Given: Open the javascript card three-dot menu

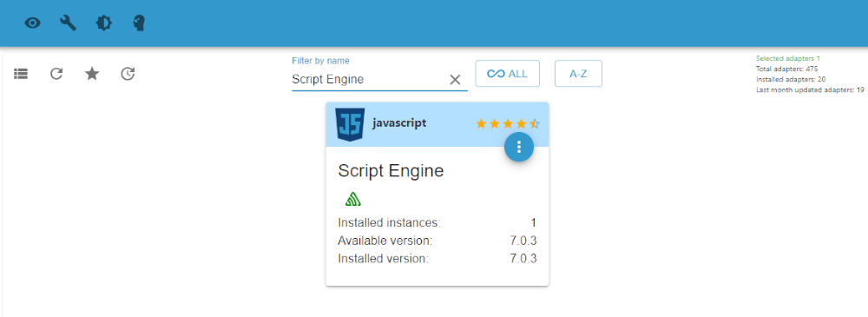Looking at the screenshot, I should (x=519, y=147).
